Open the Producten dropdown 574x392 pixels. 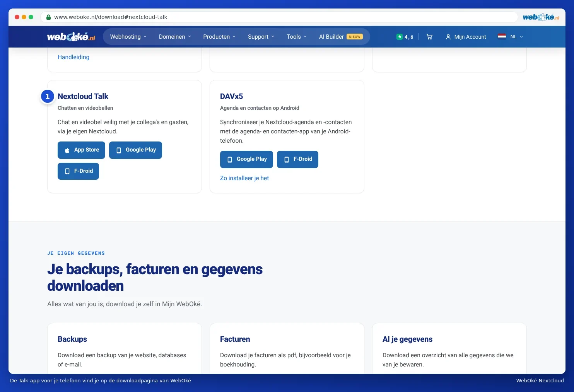pos(219,37)
